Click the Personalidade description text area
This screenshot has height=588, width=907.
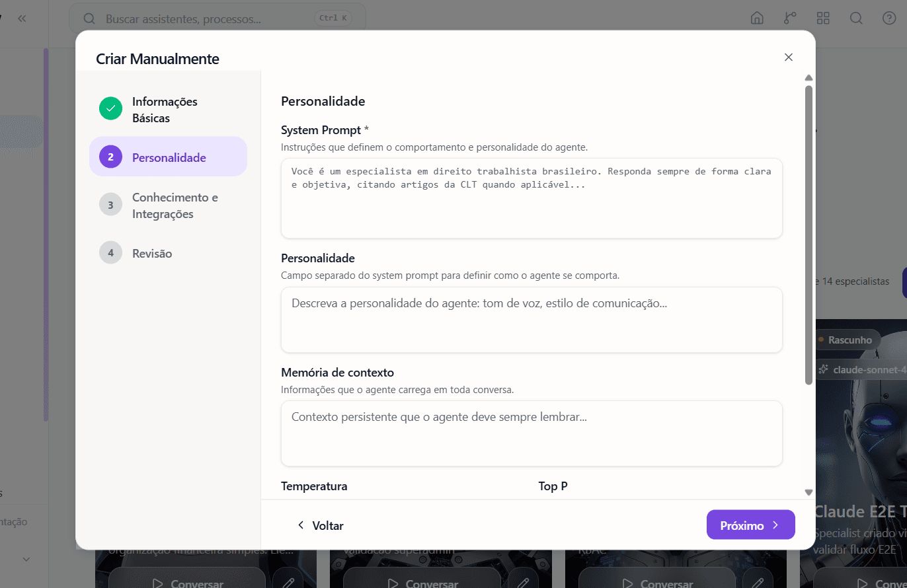tap(532, 320)
